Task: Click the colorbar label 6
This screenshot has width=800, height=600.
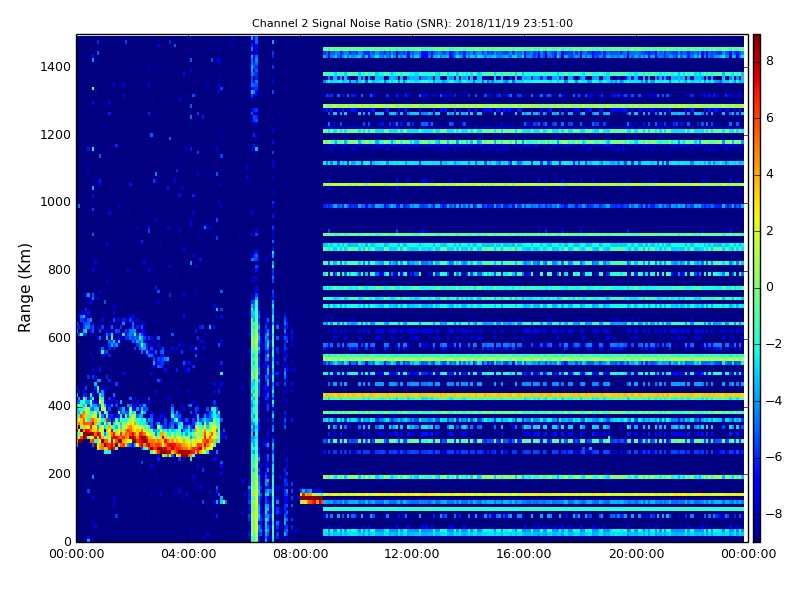Action: pyautogui.click(x=770, y=118)
